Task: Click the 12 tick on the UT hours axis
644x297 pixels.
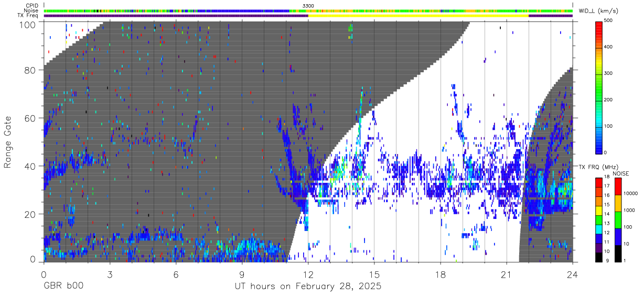Action: tap(308, 274)
